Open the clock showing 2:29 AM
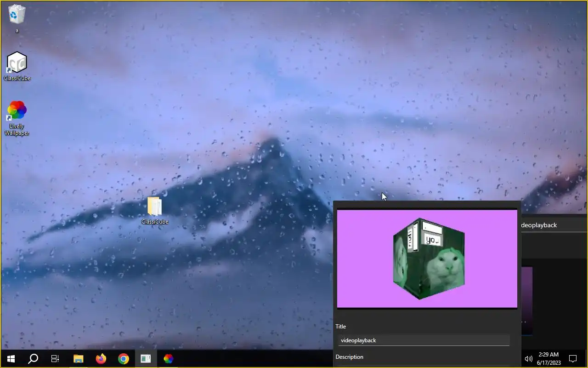This screenshot has width=588, height=368. 548,359
